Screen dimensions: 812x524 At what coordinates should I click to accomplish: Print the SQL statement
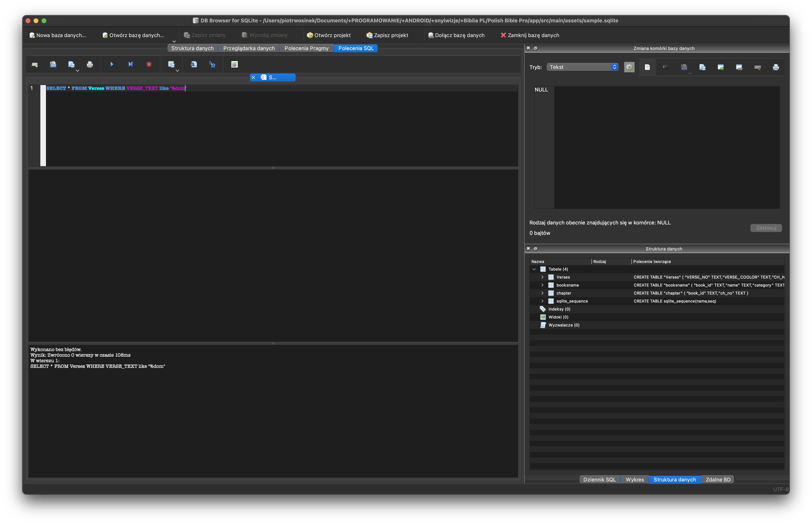[90, 64]
